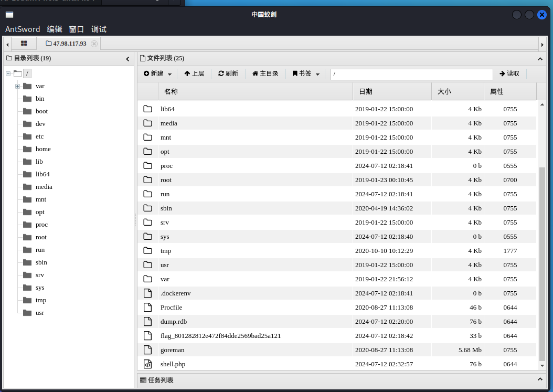The image size is (553, 392).
Task: Expand the var folder in tree
Action: point(17,86)
